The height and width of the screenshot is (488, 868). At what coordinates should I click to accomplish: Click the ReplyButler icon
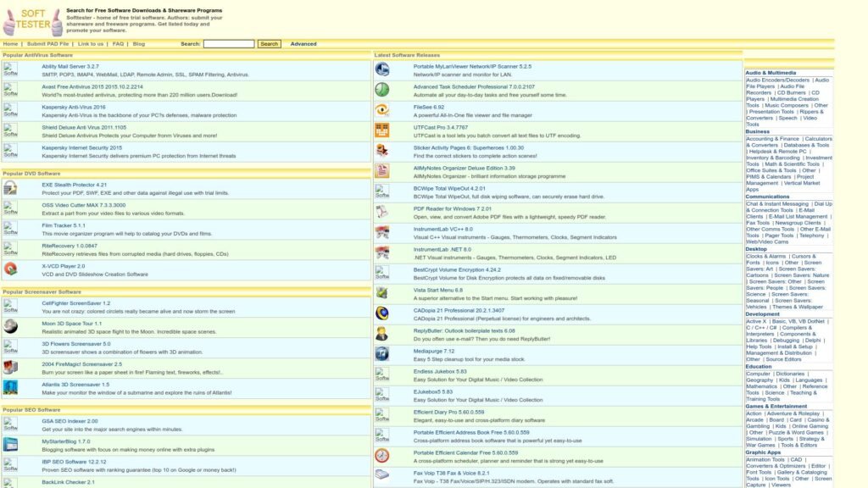pos(382,334)
